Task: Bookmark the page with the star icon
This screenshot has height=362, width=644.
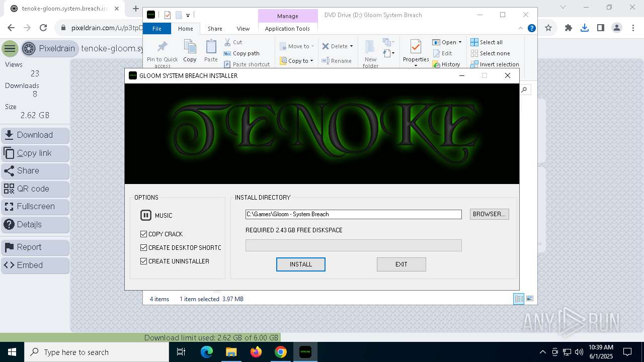Action: pyautogui.click(x=548, y=28)
